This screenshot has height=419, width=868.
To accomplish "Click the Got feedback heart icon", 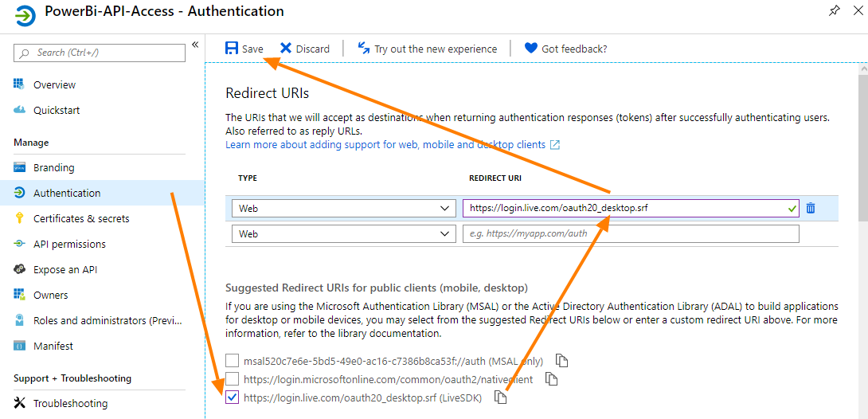I will click(x=531, y=48).
